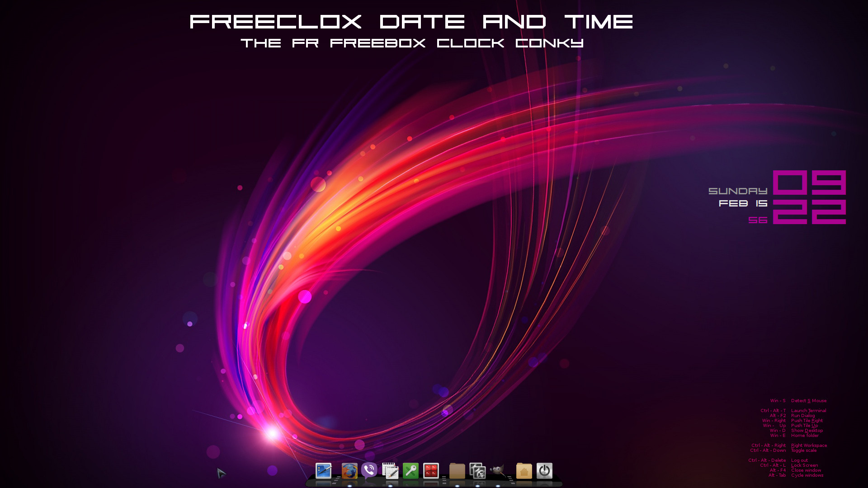This screenshot has height=488, width=868.
Task: Open the notepad text editor dock icon
Action: point(390,470)
